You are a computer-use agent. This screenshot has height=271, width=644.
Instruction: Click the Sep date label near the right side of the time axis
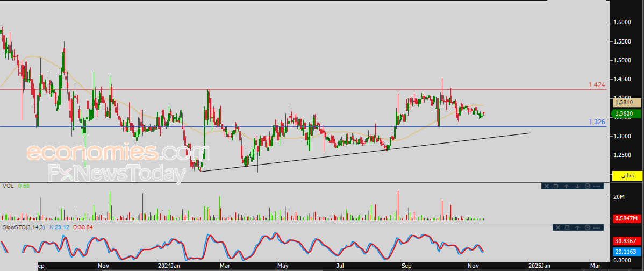[406, 266]
